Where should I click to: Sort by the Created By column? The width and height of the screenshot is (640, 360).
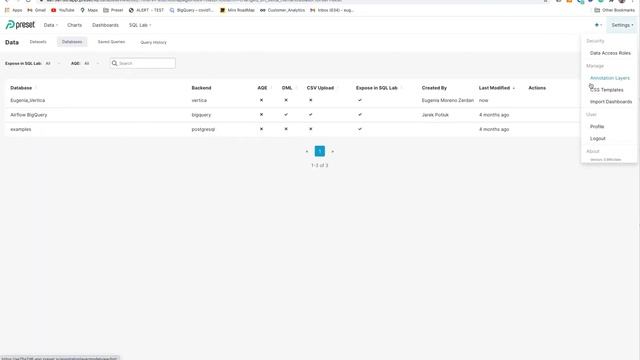pos(434,88)
